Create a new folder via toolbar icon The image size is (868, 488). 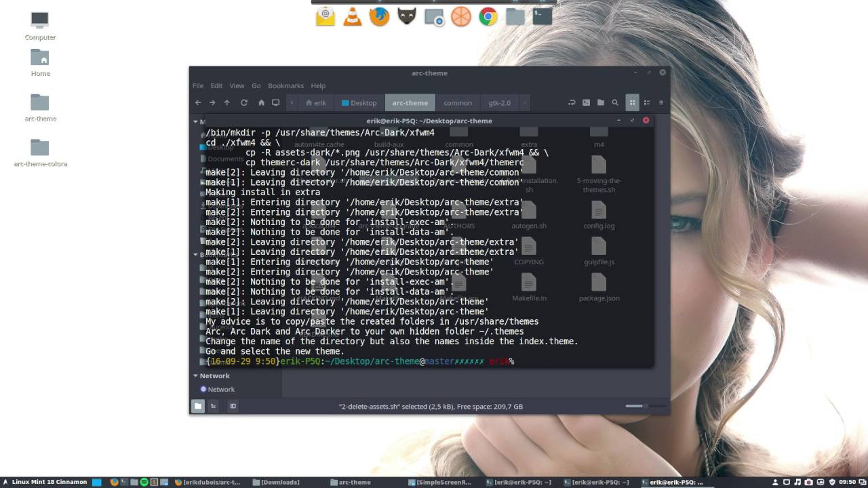tap(601, 103)
